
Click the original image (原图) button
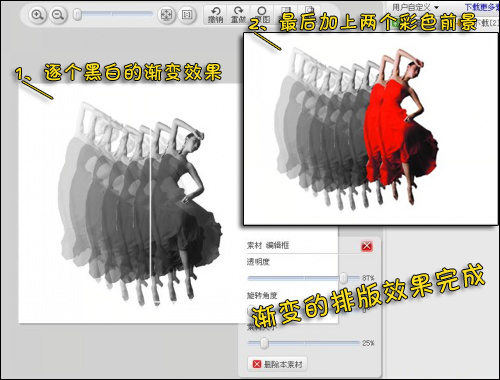(262, 15)
